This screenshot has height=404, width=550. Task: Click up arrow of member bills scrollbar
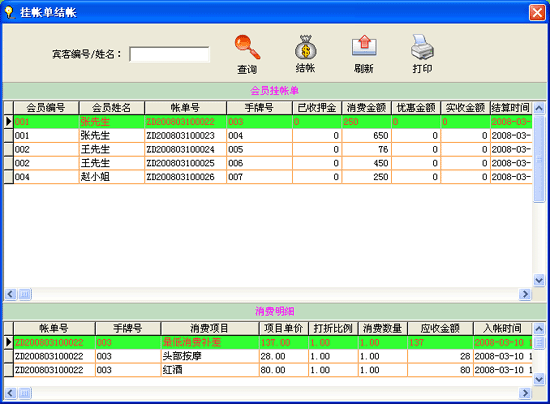coord(539,108)
